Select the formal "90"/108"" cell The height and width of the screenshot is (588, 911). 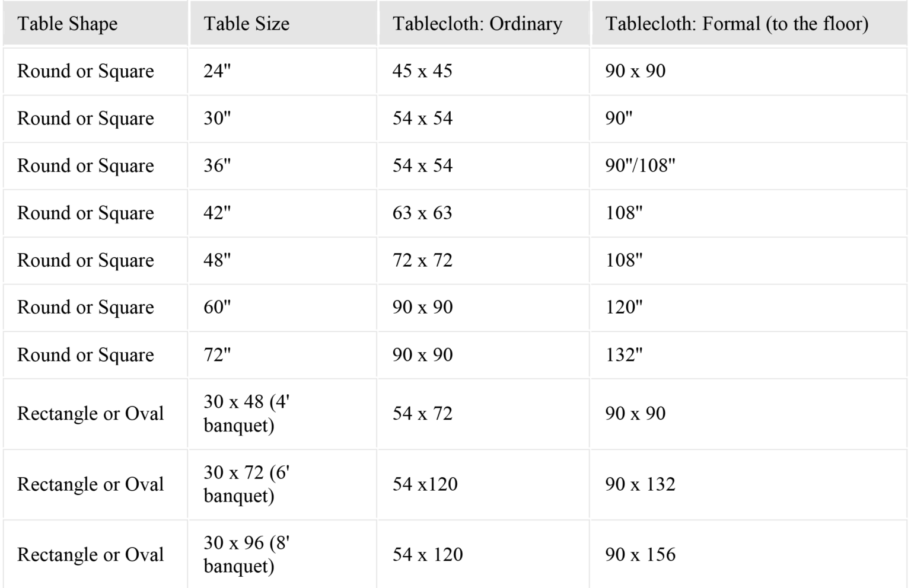pos(641,165)
